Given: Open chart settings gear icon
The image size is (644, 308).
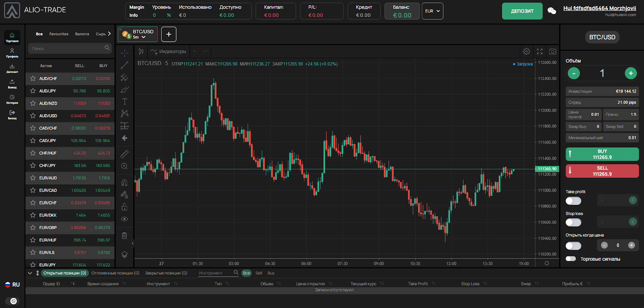Looking at the screenshot, I should (x=526, y=52).
